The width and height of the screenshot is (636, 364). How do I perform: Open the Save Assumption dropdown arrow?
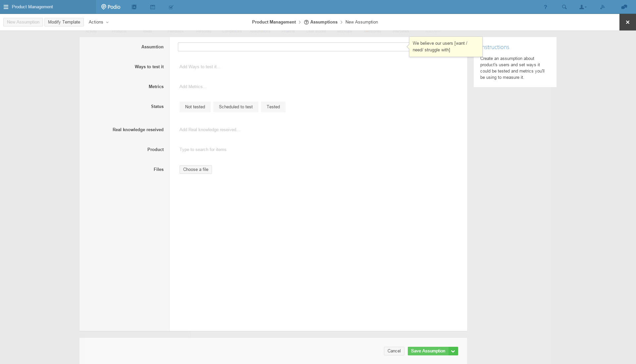click(453, 351)
